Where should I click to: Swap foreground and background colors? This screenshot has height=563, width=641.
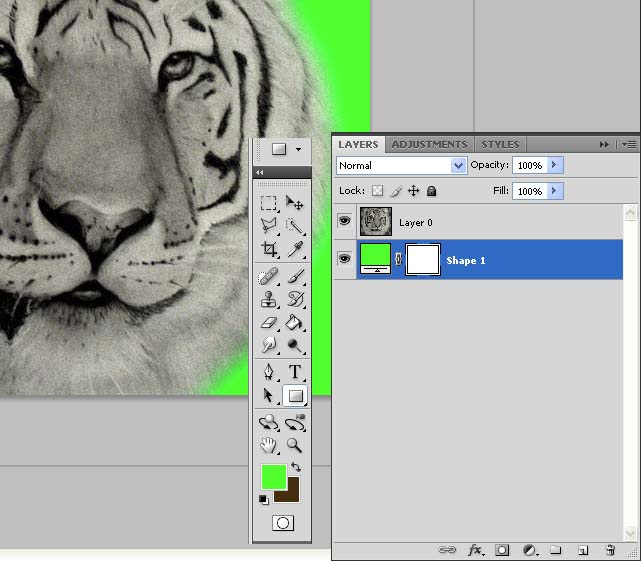[x=295, y=468]
